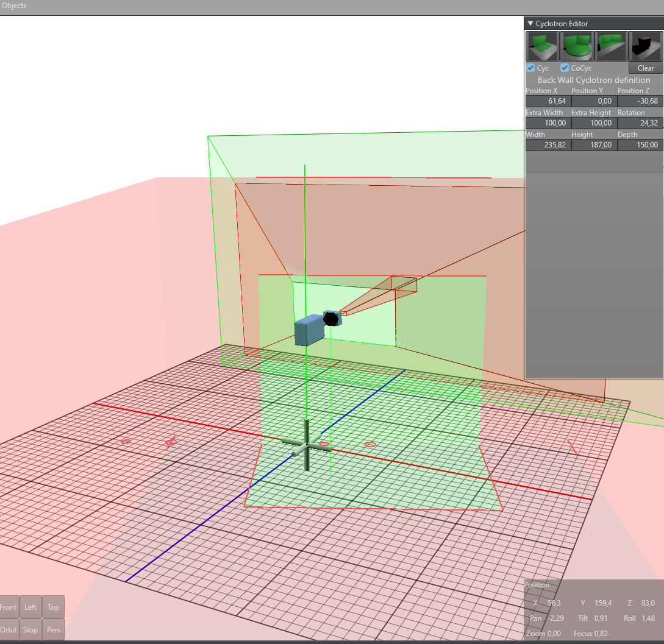Click the Stop view button
This screenshot has height=644, width=664.
pyautogui.click(x=30, y=630)
